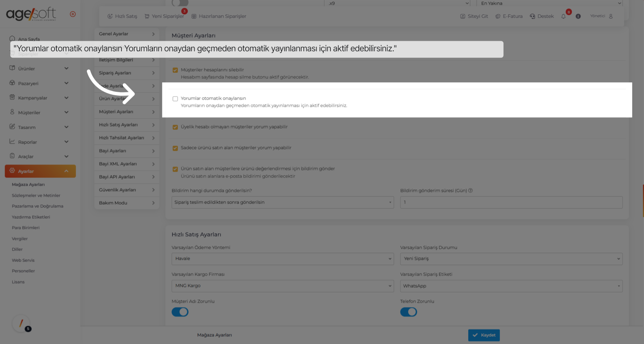Screen dimensions: 644x344
Task: Expand Pazaryeri menu chevron
Action: pyautogui.click(x=66, y=83)
